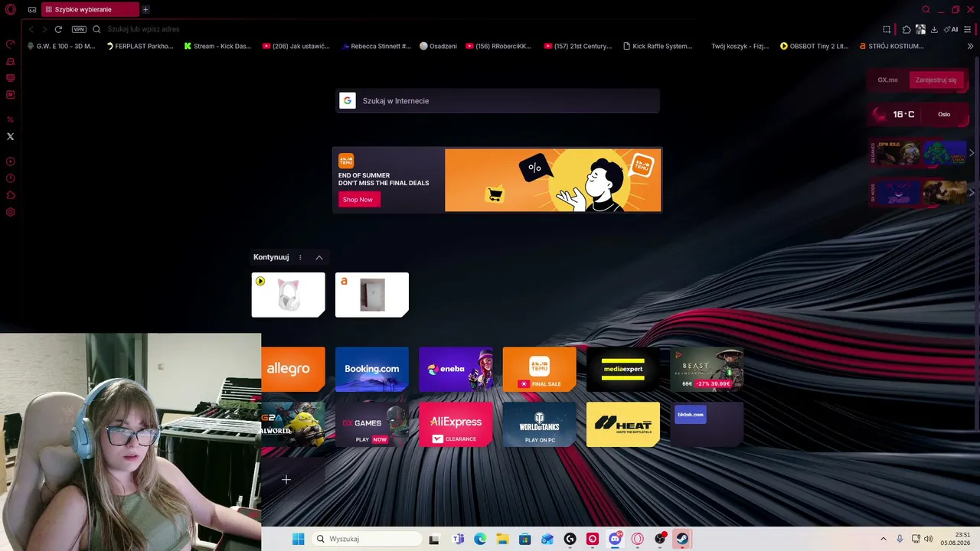The width and height of the screenshot is (980, 551).
Task: Open a new tab with plus button
Action: (145, 10)
